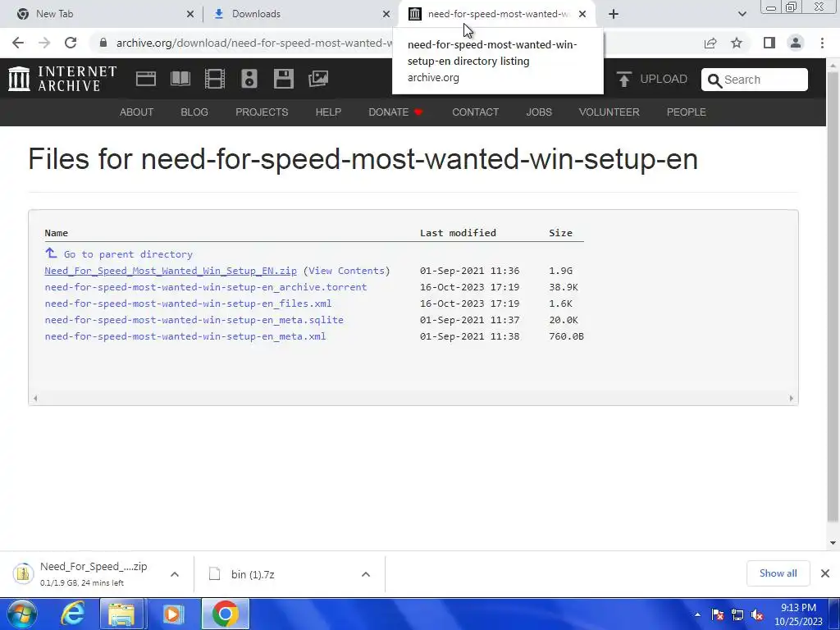
Task: Open Windows Explorer from taskbar
Action: [121, 614]
